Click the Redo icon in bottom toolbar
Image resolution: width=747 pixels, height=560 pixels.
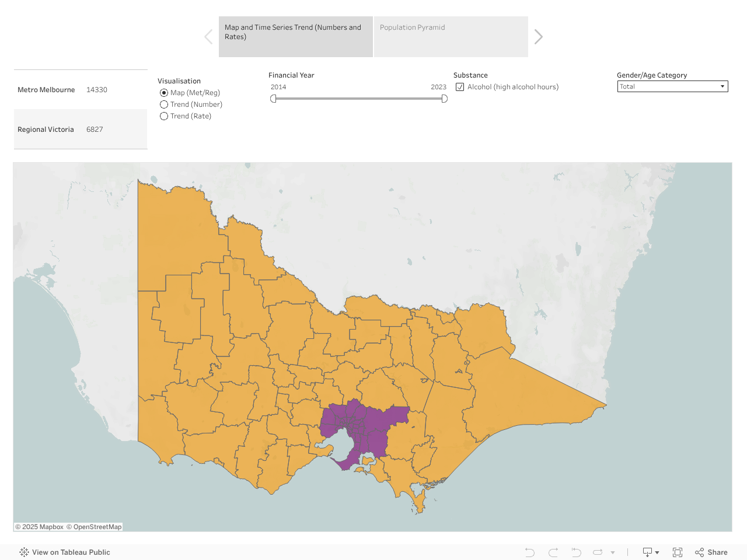pyautogui.click(x=553, y=552)
